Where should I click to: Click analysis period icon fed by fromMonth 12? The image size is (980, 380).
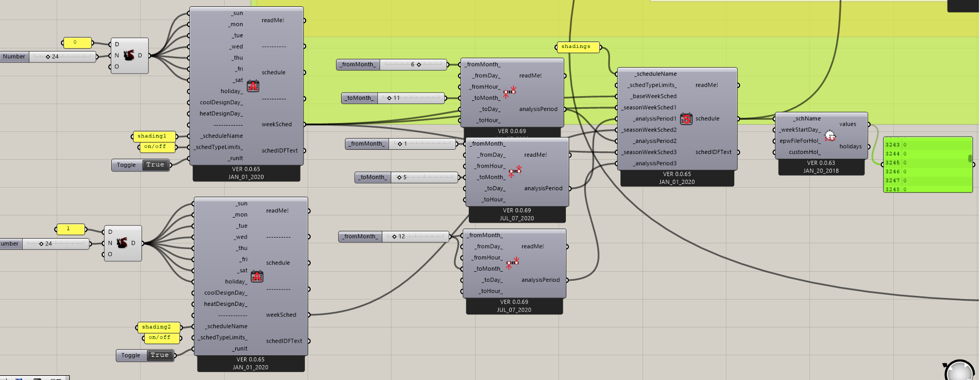[x=512, y=263]
